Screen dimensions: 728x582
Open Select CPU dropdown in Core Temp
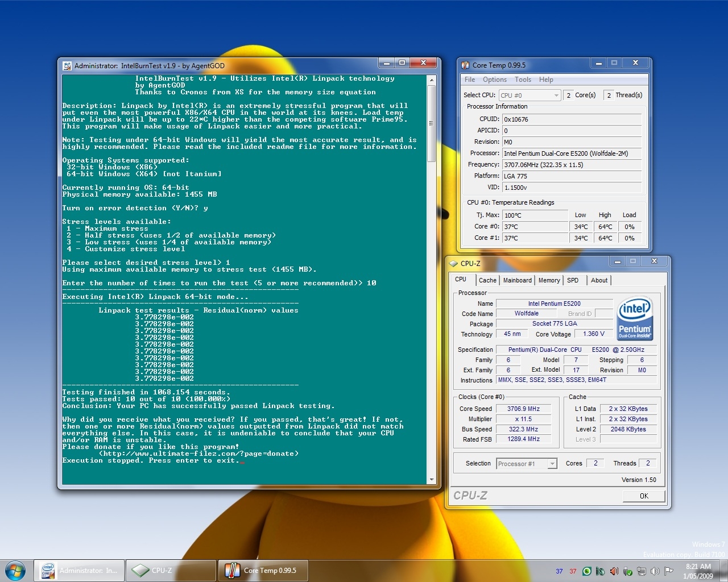click(x=530, y=95)
